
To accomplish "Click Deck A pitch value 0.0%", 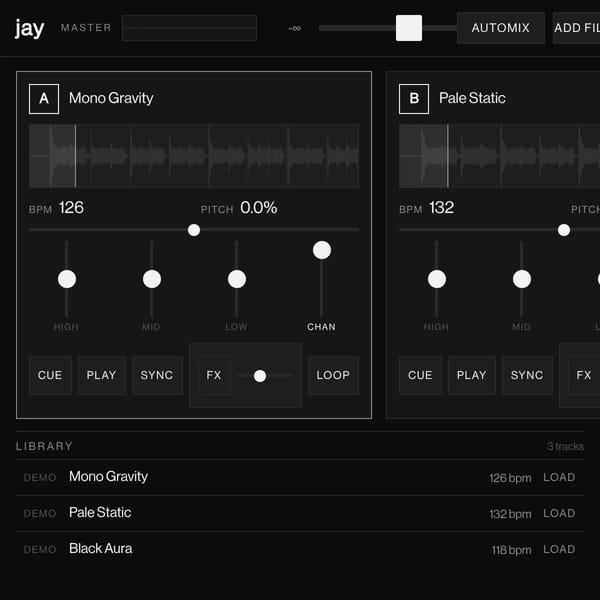I will click(x=259, y=208).
